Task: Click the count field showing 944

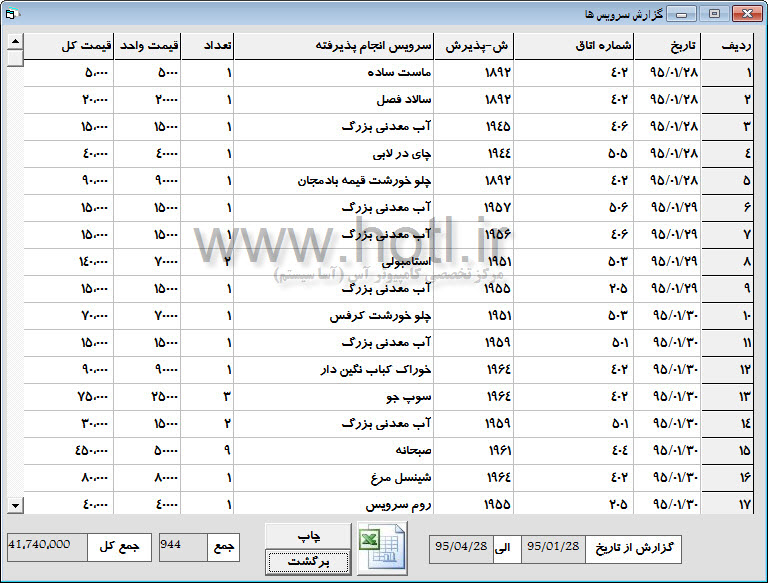Action: pos(181,546)
